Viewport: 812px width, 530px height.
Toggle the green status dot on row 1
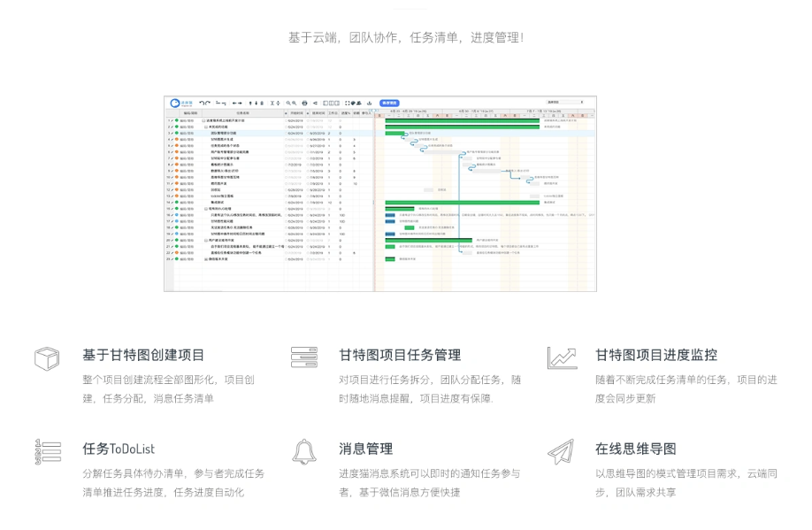[x=177, y=120]
